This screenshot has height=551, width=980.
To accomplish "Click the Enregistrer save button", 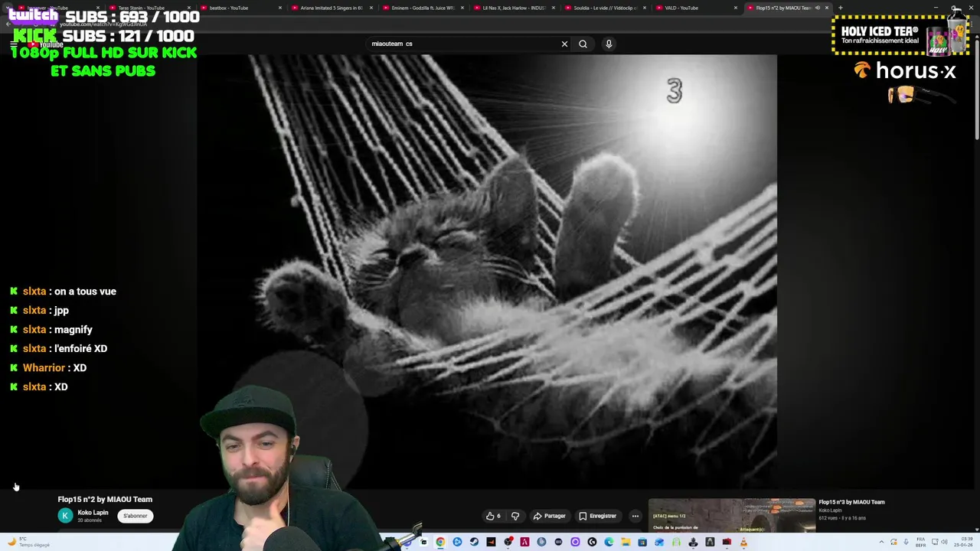I will 597,516.
